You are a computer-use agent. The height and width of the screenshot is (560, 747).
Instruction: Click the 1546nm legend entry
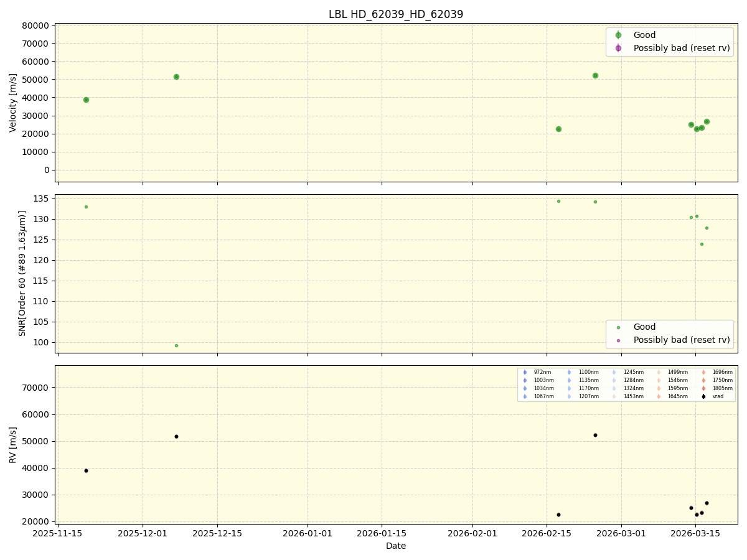(x=672, y=380)
